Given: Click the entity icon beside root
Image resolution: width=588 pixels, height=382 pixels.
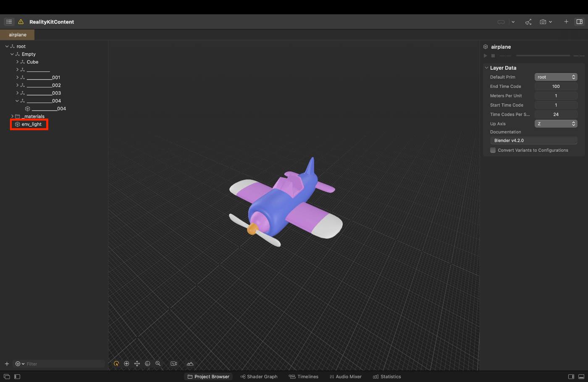Looking at the screenshot, I should 13,47.
